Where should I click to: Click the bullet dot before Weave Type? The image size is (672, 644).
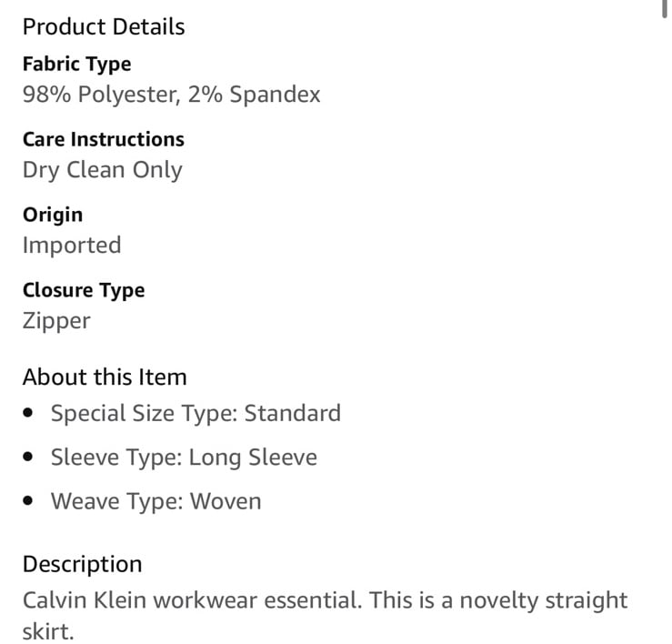[28, 500]
